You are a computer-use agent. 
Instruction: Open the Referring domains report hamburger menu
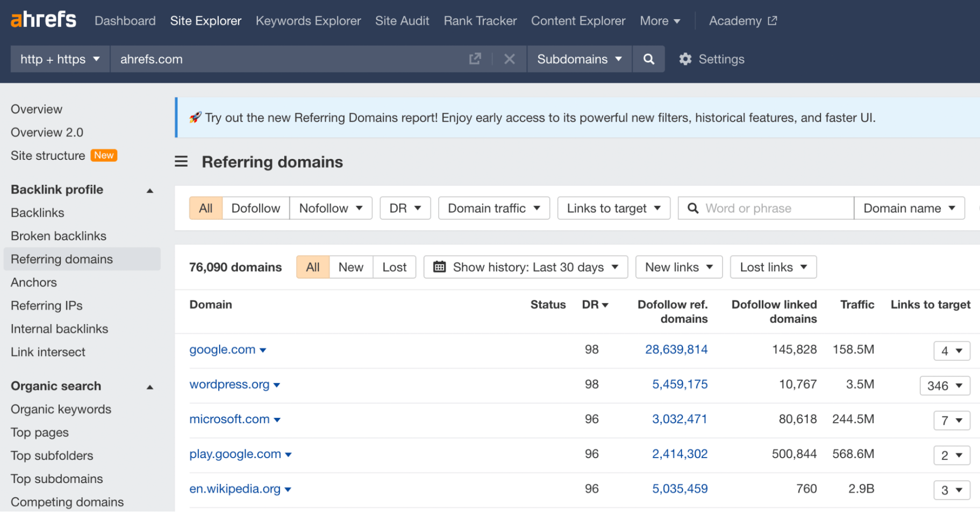tap(181, 162)
